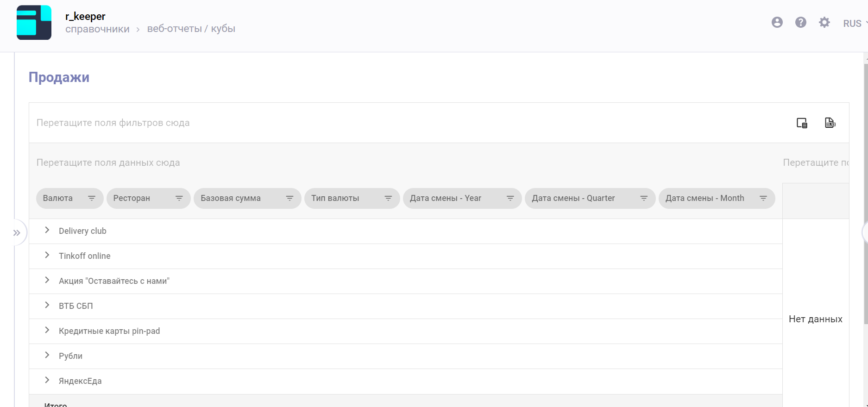Open filter on Базовая сумма field
Viewport: 868px width, 407px height.
coord(290,198)
